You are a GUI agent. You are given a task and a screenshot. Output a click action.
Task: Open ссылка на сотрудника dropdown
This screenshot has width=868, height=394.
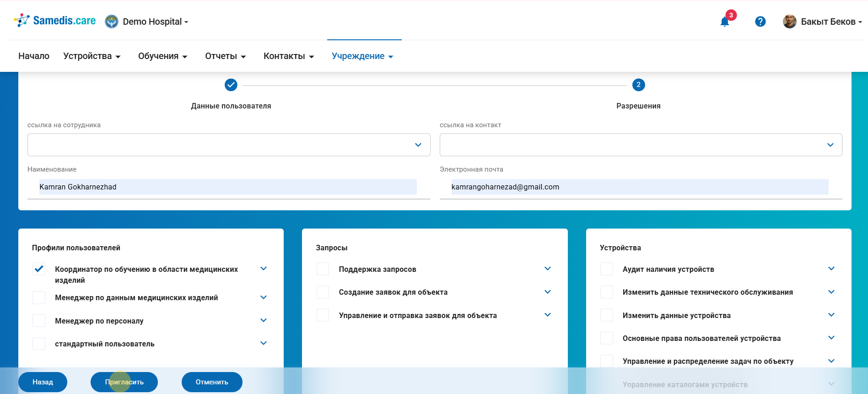pos(229,145)
